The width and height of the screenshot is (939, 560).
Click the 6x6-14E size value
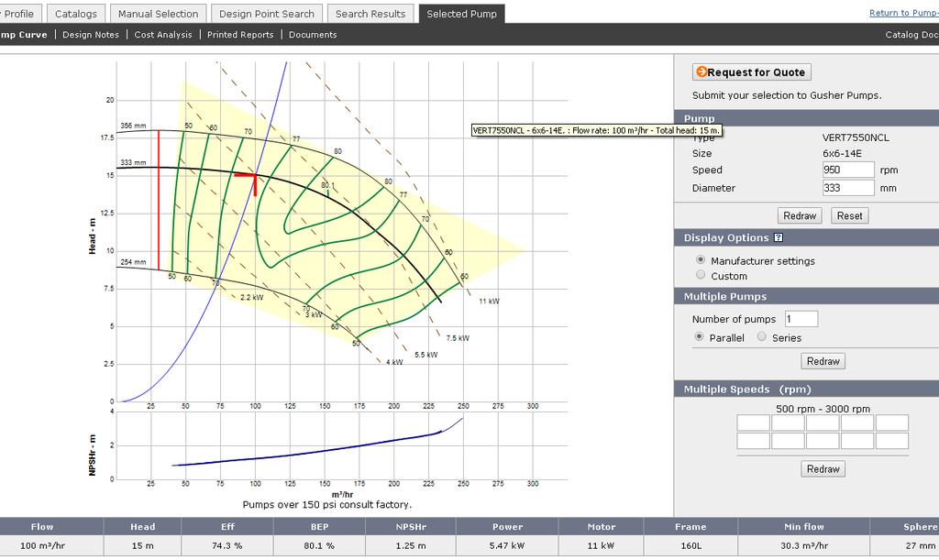[842, 153]
